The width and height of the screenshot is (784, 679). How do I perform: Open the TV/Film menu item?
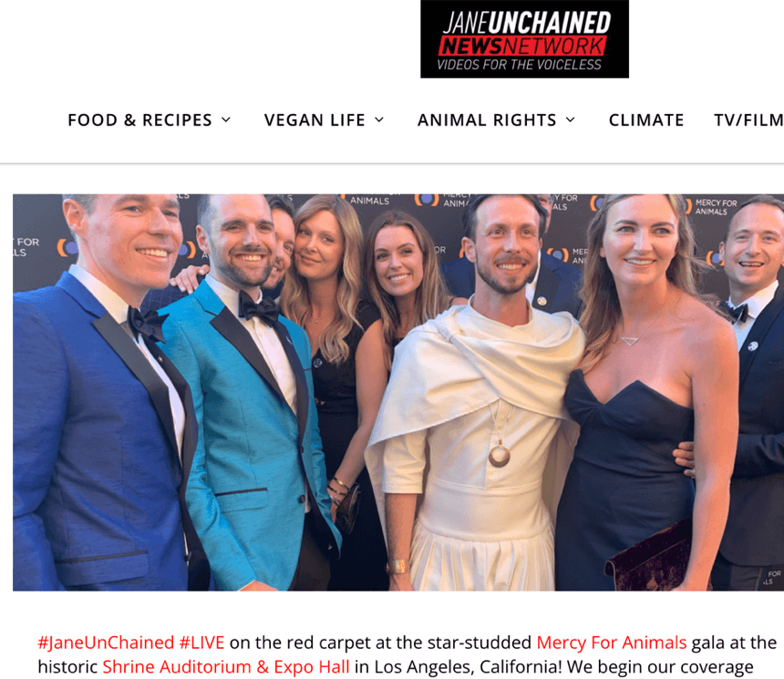tap(748, 120)
